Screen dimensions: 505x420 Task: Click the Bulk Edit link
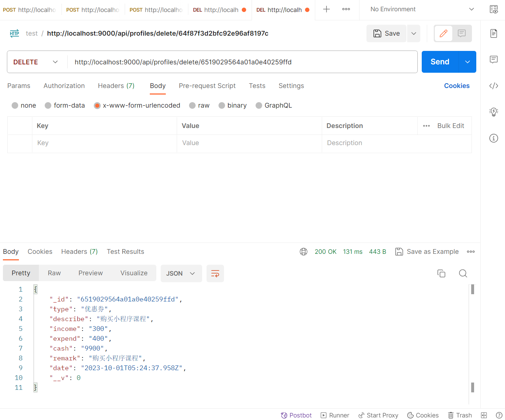[x=450, y=126]
